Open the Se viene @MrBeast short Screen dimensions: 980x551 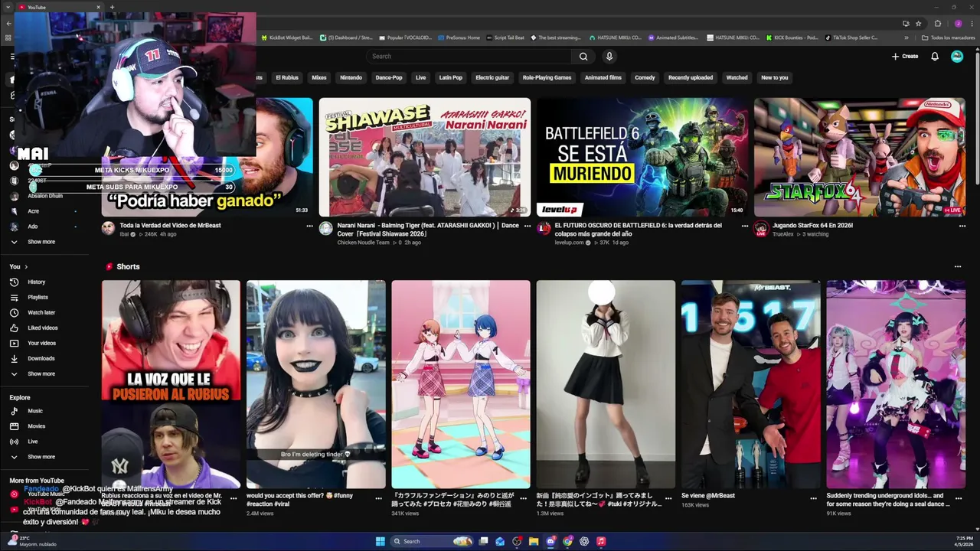click(751, 384)
